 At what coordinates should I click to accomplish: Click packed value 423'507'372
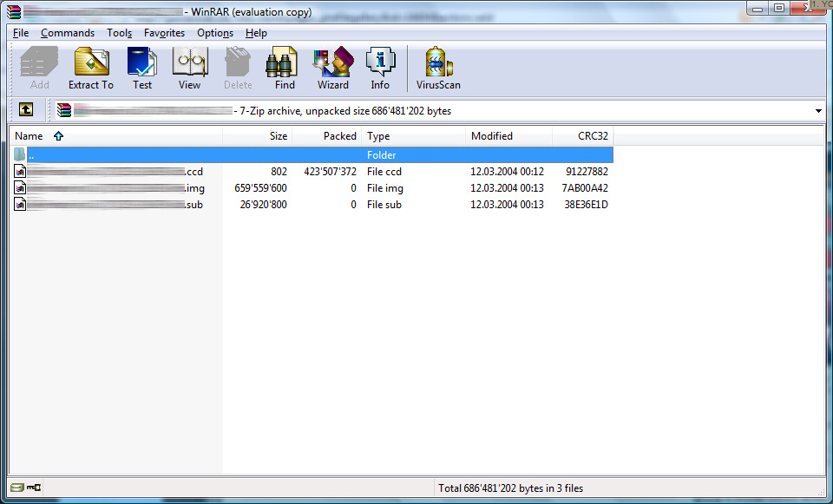click(330, 172)
